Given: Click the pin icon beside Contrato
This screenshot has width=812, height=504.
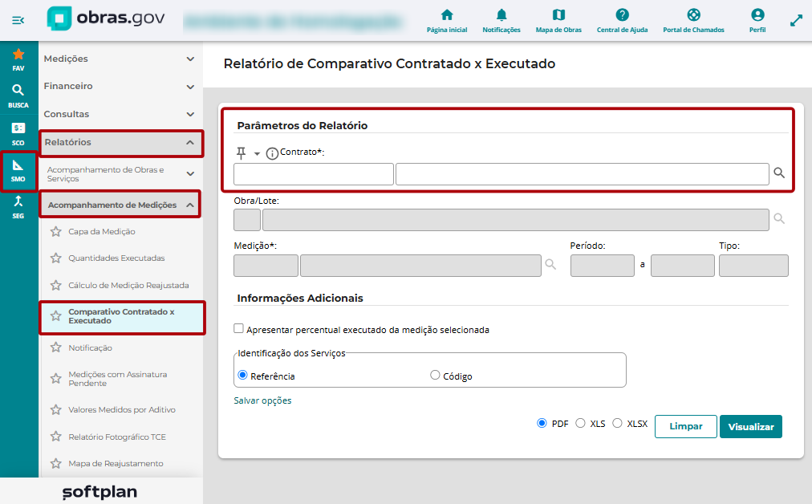Looking at the screenshot, I should click(241, 152).
